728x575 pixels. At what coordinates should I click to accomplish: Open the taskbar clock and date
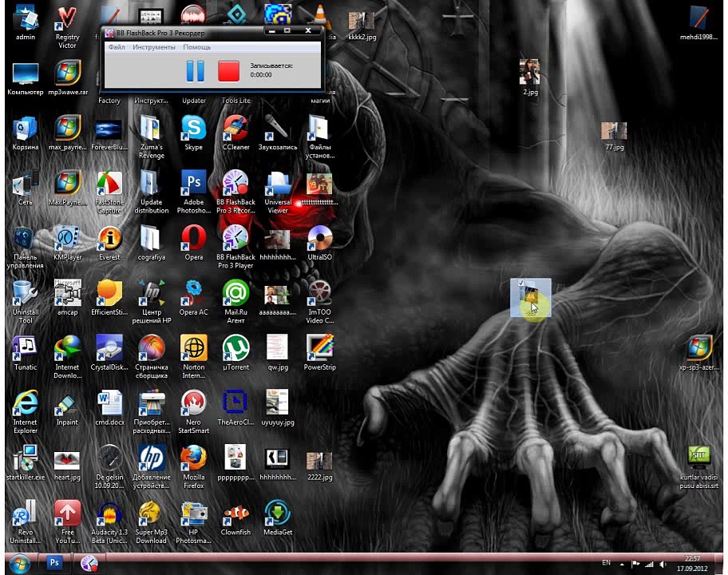(x=692, y=563)
